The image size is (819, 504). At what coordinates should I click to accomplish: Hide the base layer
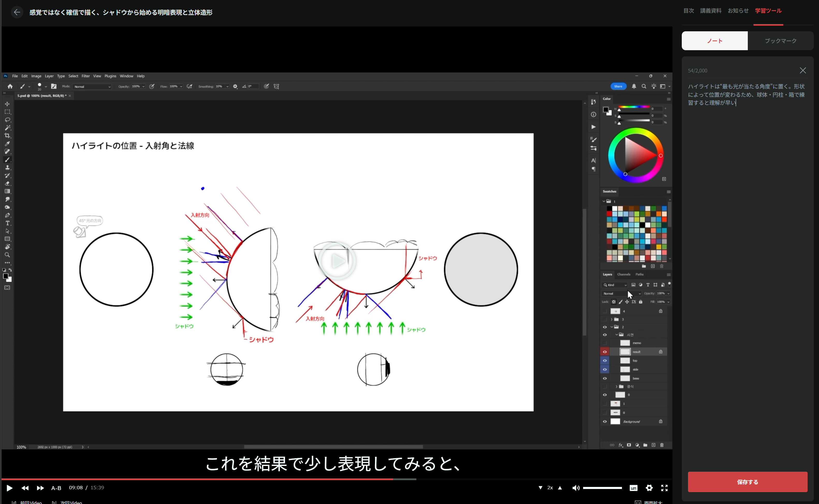point(605,378)
